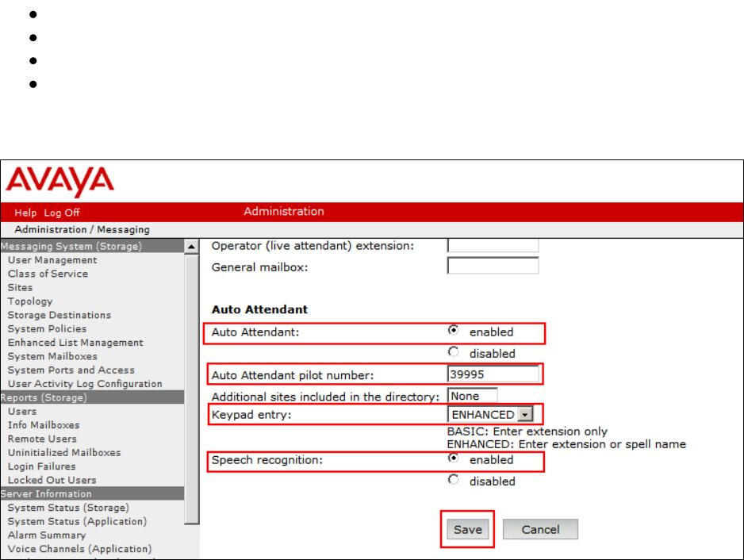Open Topology menu entry
Image resolution: width=744 pixels, height=560 pixels.
pyautogui.click(x=30, y=301)
